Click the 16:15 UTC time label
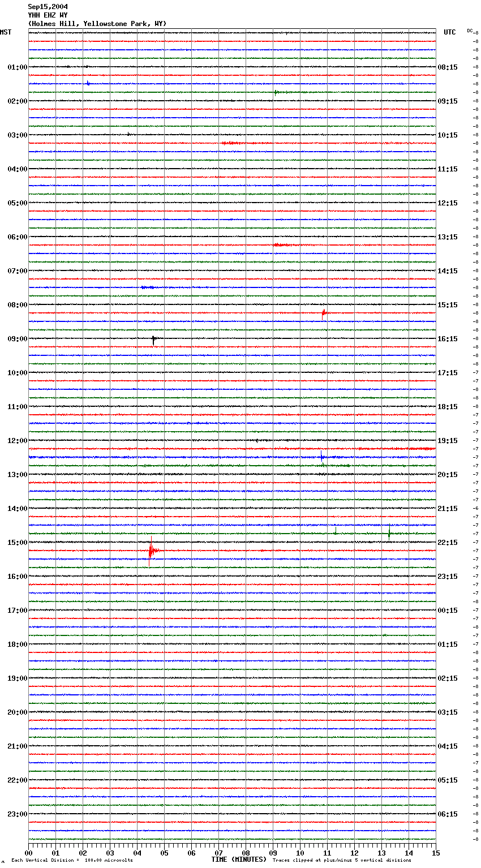The image size is (481, 868). tap(448, 339)
